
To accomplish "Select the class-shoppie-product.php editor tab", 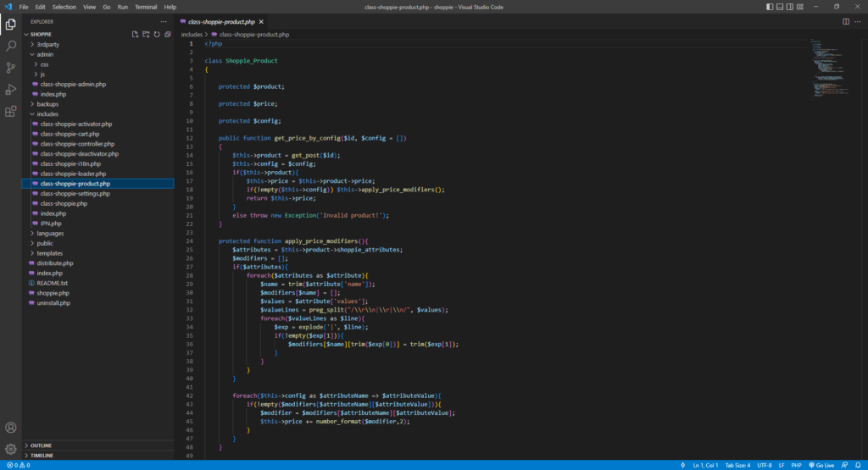I will click(x=221, y=21).
